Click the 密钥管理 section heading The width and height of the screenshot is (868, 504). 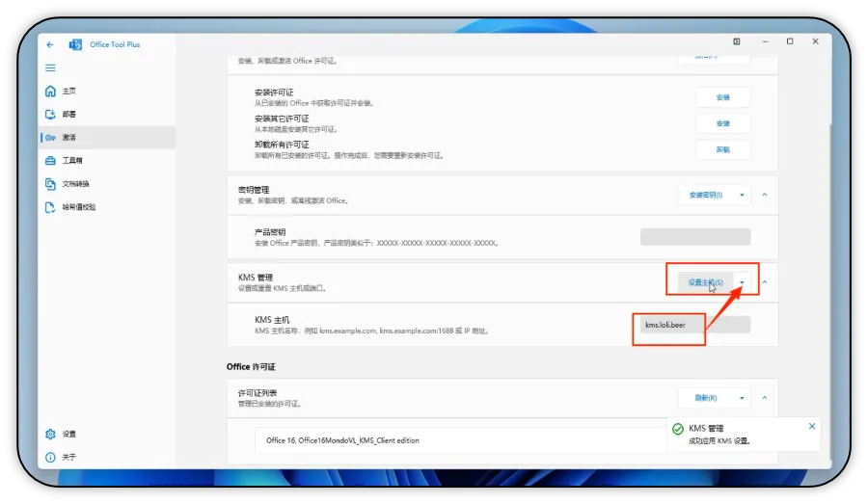254,190
